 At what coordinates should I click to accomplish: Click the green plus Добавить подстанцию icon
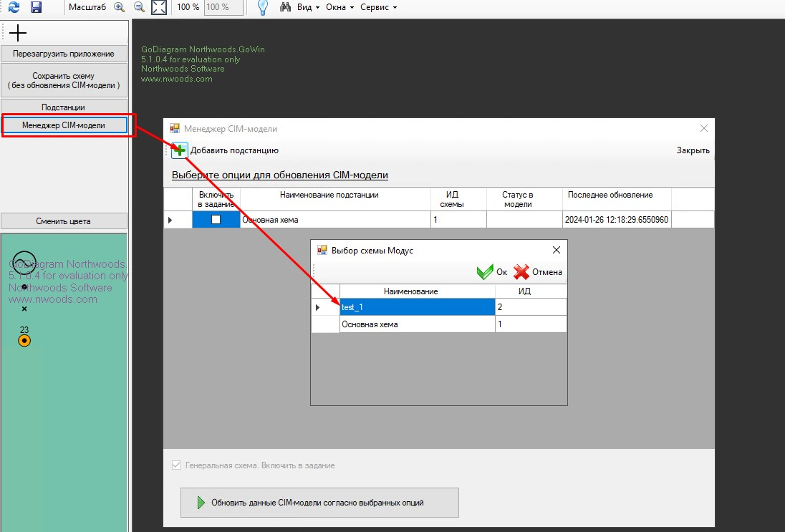(x=179, y=150)
